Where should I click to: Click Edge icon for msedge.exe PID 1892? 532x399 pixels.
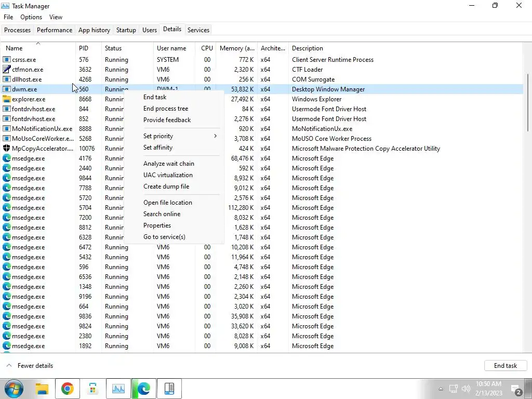(6, 345)
